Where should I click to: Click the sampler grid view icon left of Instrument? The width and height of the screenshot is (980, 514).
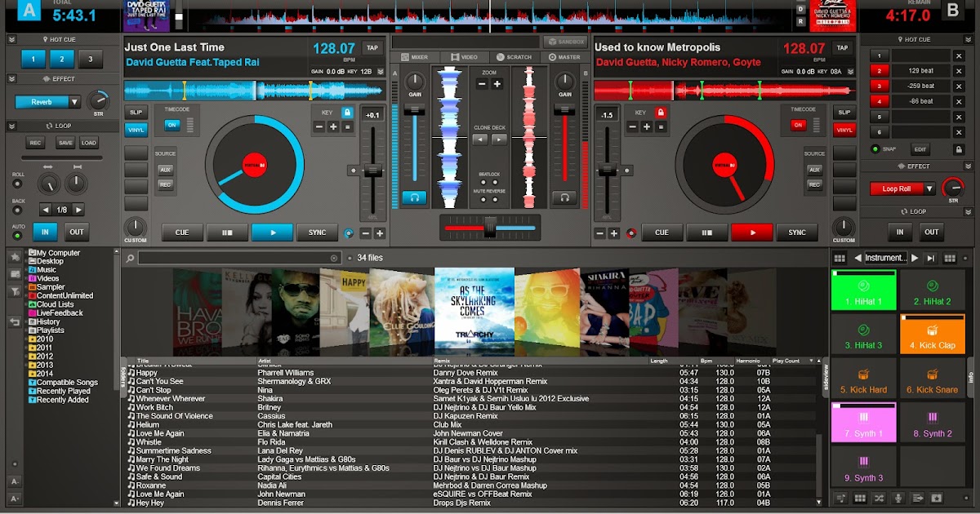839,258
